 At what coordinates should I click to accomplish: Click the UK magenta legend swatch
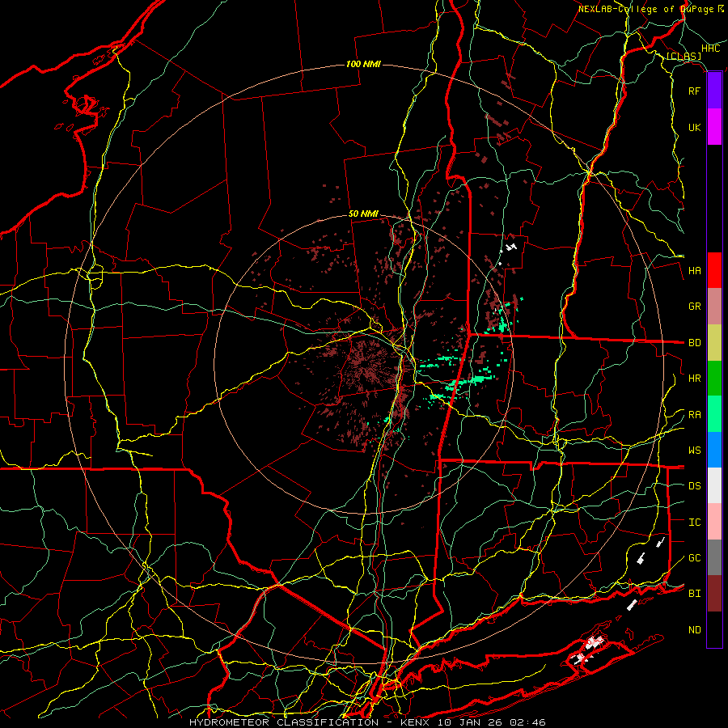pyautogui.click(x=714, y=127)
